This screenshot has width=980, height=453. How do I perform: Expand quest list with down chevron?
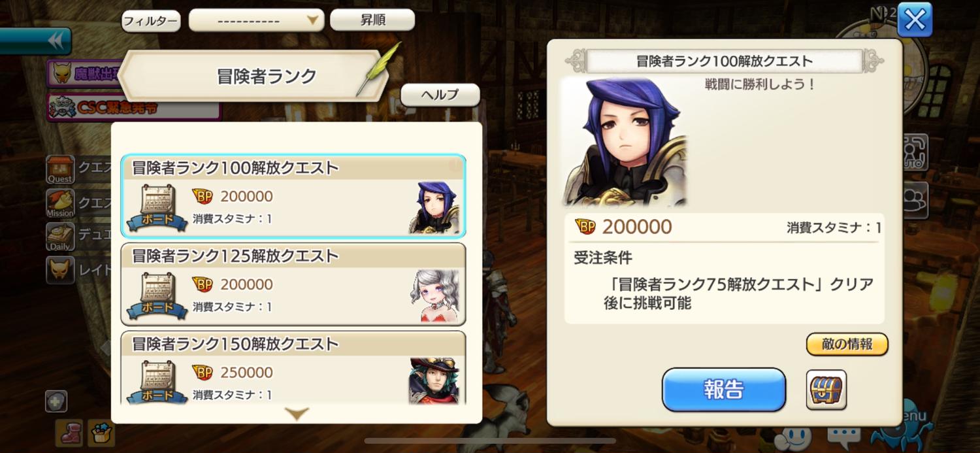click(x=297, y=413)
